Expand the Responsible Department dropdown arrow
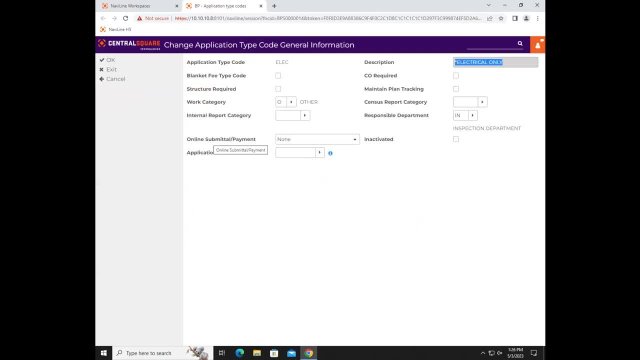 (472, 116)
